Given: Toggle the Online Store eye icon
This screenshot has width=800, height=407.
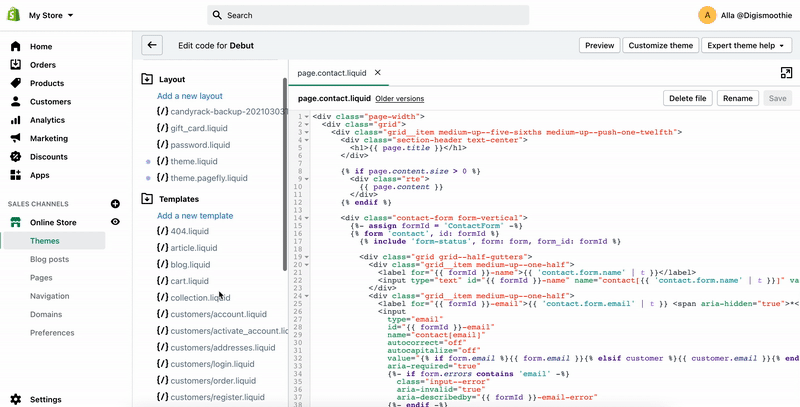Looking at the screenshot, I should (x=115, y=222).
